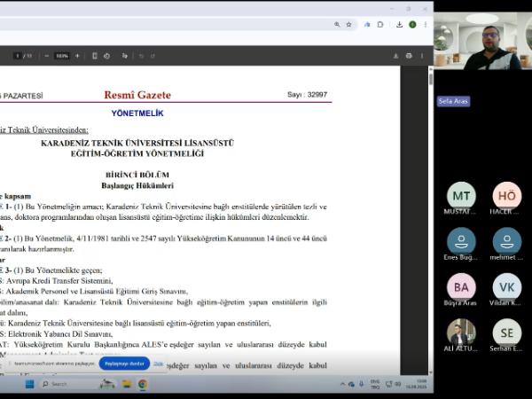The image size is (532, 399).
Task: Select participant ALİ ALTU... photo
Action: (x=461, y=332)
